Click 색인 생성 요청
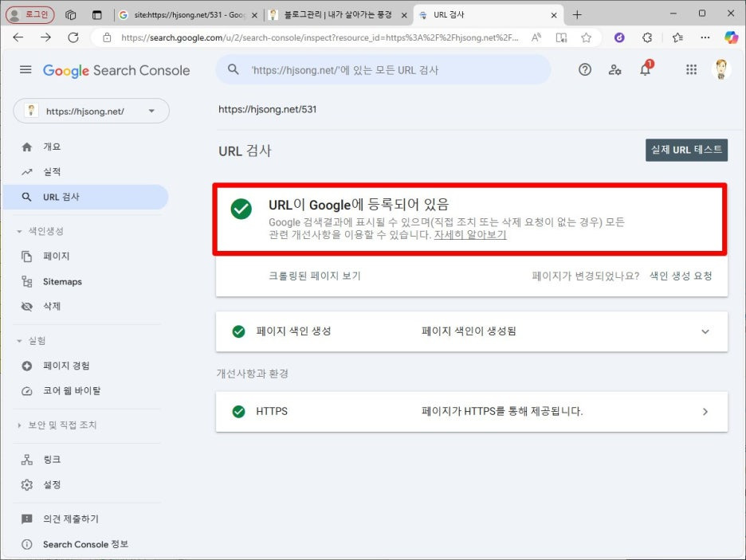Image resolution: width=746 pixels, height=560 pixels. click(x=681, y=276)
